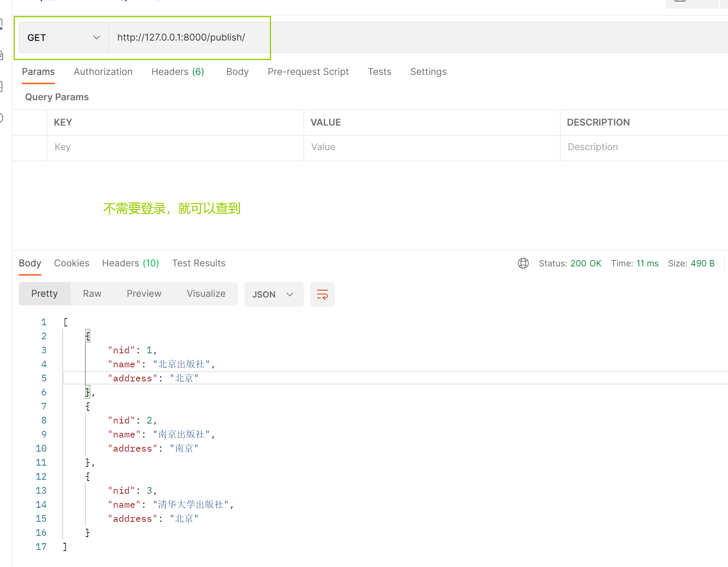Screen dimensions: 728x567
Task: Click the "address": "南京" line
Action: (153, 448)
